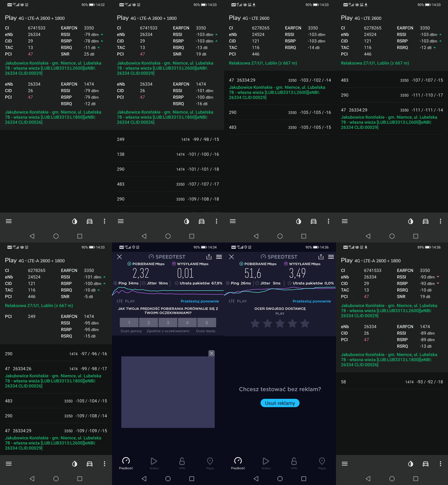Image resolution: width=448 pixels, height=485 pixels.
Task: Open hamburger menu on screen with SNR -5 dB
Action: pyautogui.click(x=9, y=464)
